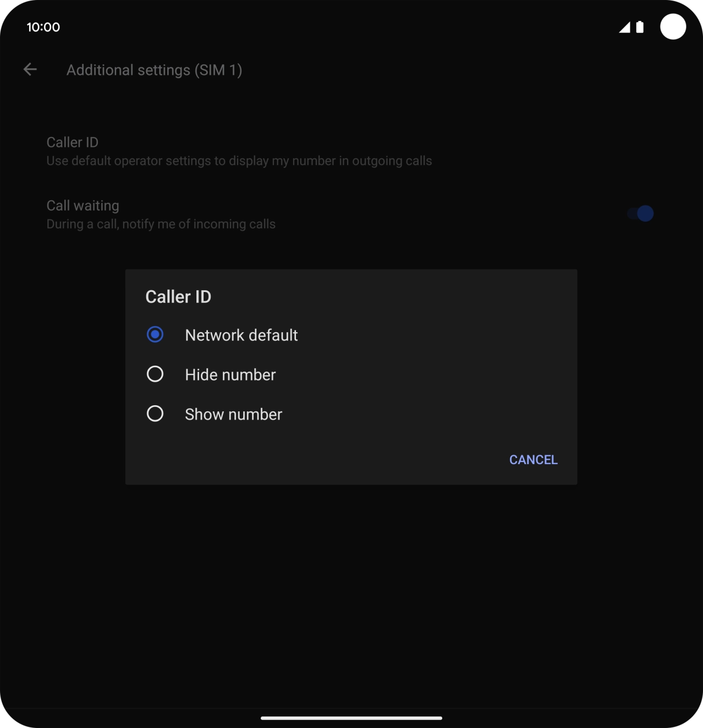Tap the Call waiting setting title

(x=83, y=206)
